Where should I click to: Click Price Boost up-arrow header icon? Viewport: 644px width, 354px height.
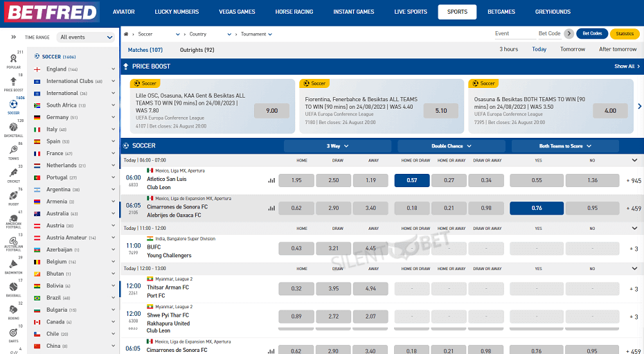(x=125, y=66)
